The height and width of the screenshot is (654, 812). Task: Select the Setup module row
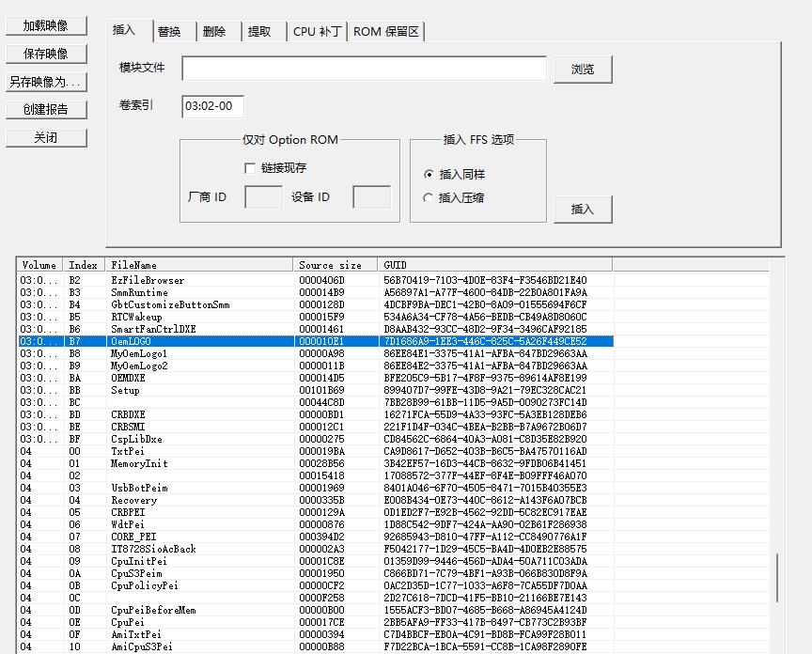(x=316, y=391)
